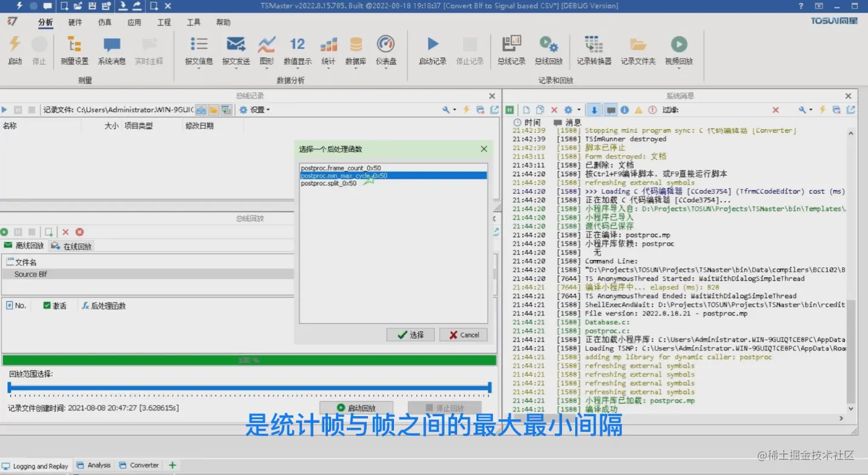
Task: Click the copy messages icon in 系统消息 toolbar
Action: point(539,110)
